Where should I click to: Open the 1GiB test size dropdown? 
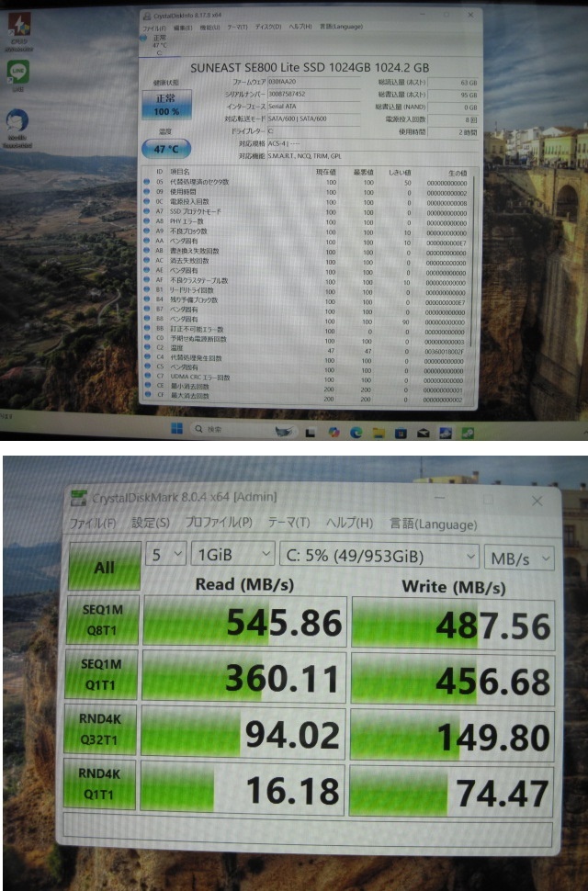[x=233, y=554]
